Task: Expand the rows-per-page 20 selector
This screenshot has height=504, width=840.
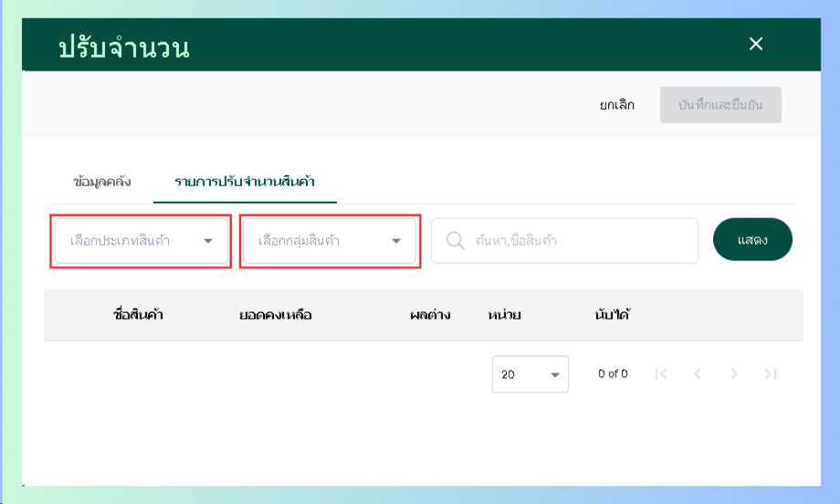Action: point(530,373)
